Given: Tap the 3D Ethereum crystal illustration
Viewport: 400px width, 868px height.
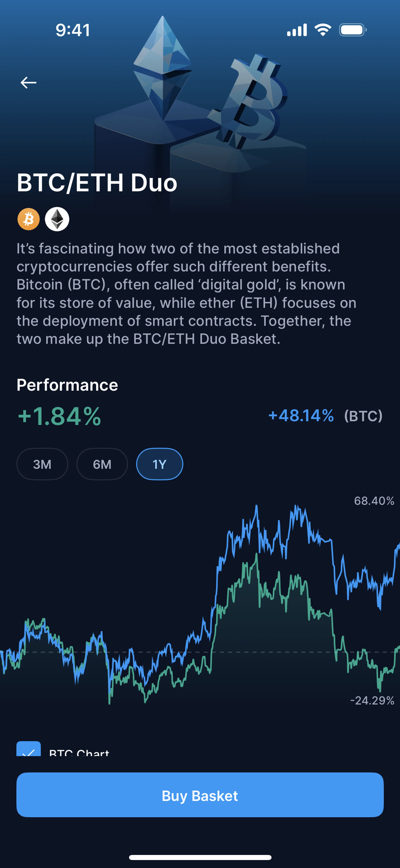Looking at the screenshot, I should point(163,67).
